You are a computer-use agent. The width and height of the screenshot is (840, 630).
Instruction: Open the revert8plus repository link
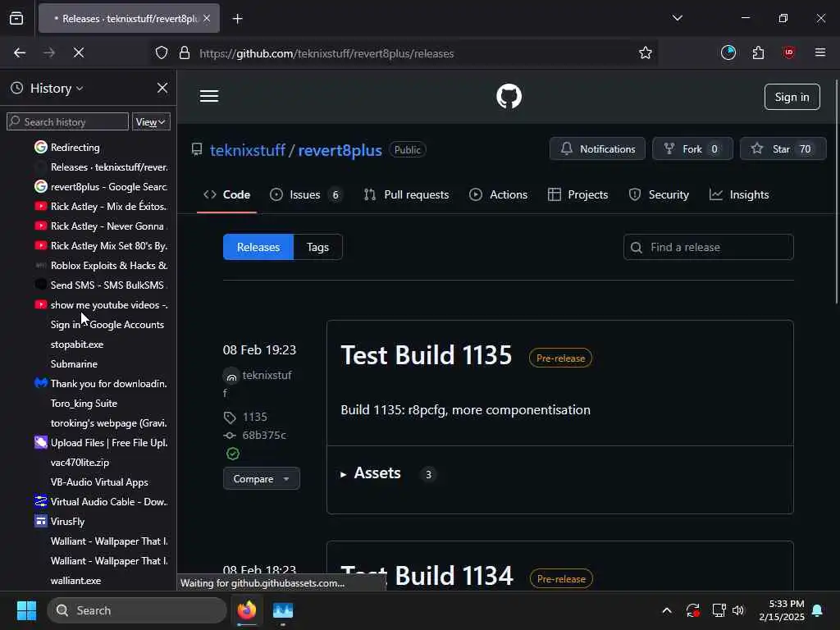[340, 150]
